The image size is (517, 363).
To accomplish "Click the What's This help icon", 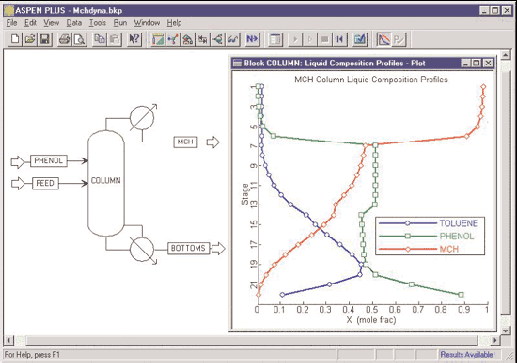I will 134,39.
